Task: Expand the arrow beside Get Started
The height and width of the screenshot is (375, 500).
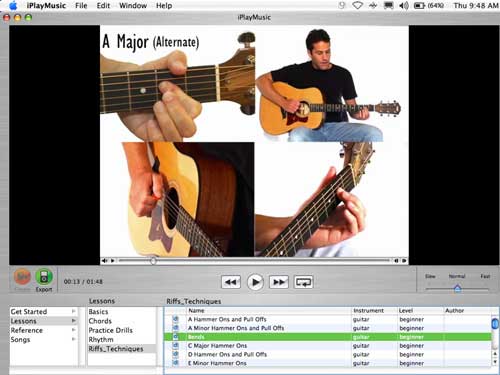Action: [73, 311]
